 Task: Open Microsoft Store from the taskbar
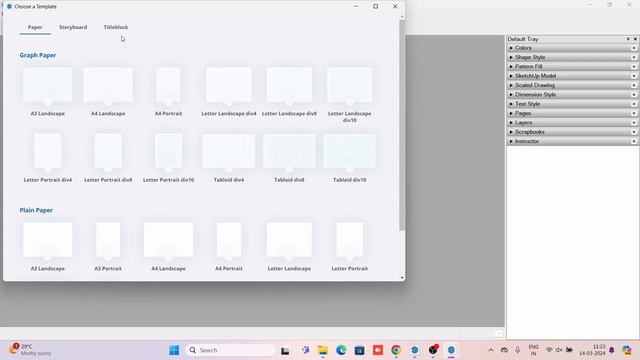click(x=360, y=350)
